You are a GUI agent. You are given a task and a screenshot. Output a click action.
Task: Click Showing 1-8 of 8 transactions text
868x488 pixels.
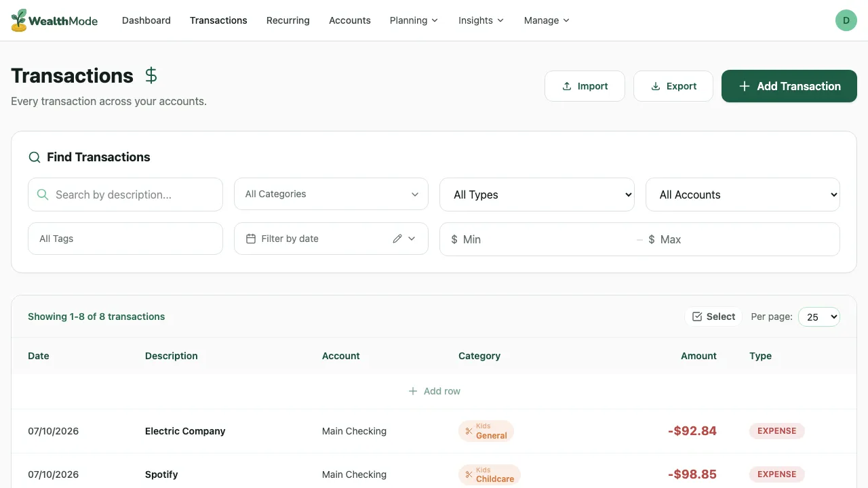[96, 317]
